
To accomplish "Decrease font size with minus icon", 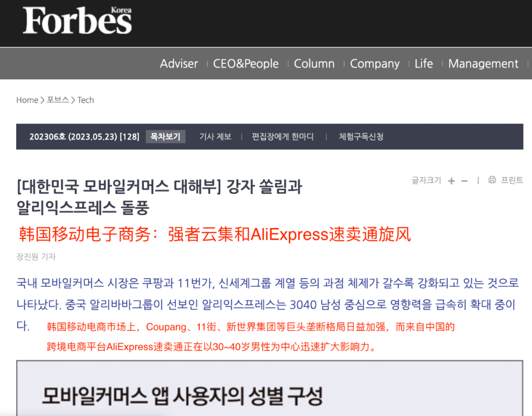I will [464, 181].
